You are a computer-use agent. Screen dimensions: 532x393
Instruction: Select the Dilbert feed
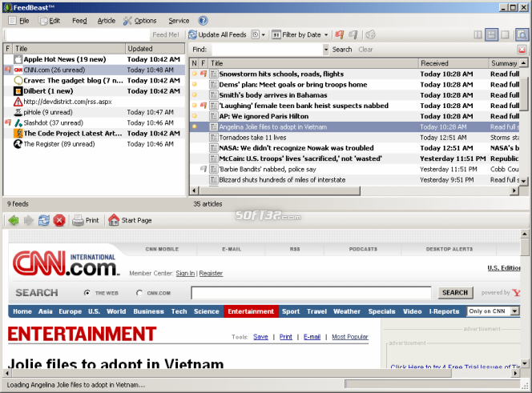pos(94,91)
